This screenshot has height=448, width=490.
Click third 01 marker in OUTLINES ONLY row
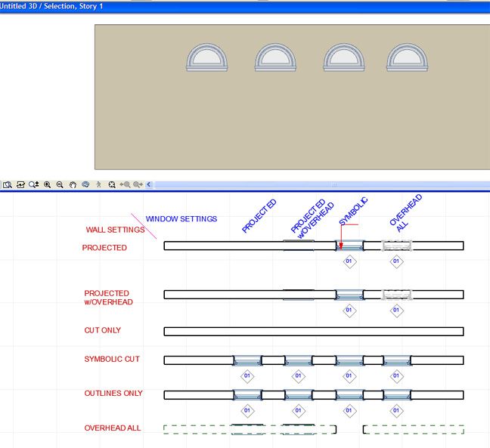click(x=349, y=410)
